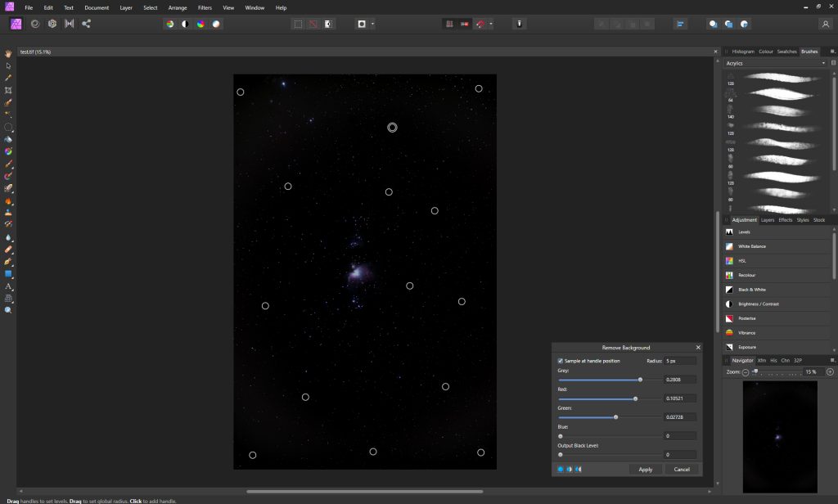This screenshot has height=504, width=838.
Task: Select the Zoom magnifier tool
Action: 8,311
